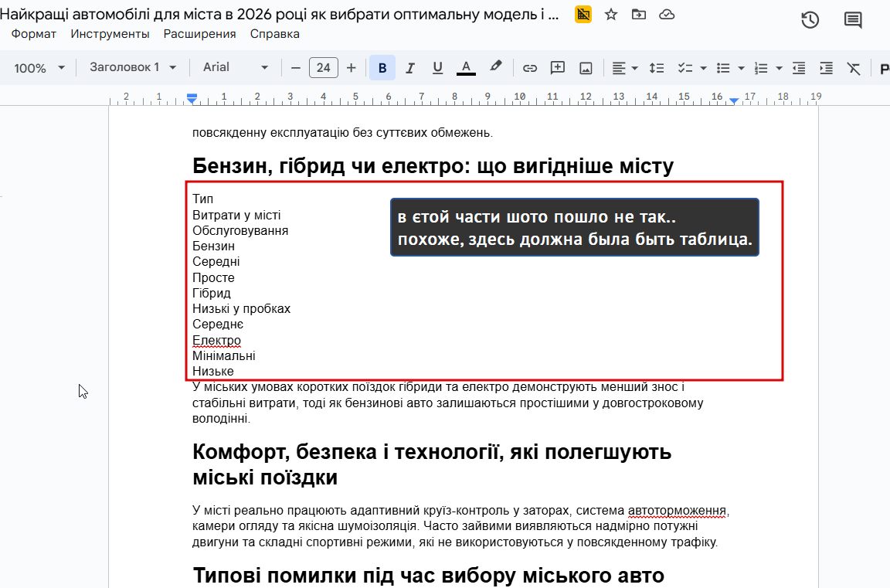
Task: Insert a numbered list
Action: [x=761, y=68]
